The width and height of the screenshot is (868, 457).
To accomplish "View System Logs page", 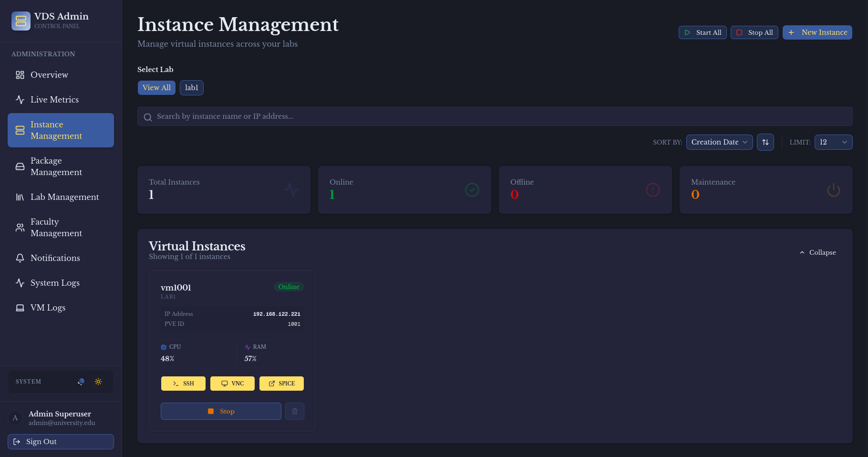I will [61, 283].
